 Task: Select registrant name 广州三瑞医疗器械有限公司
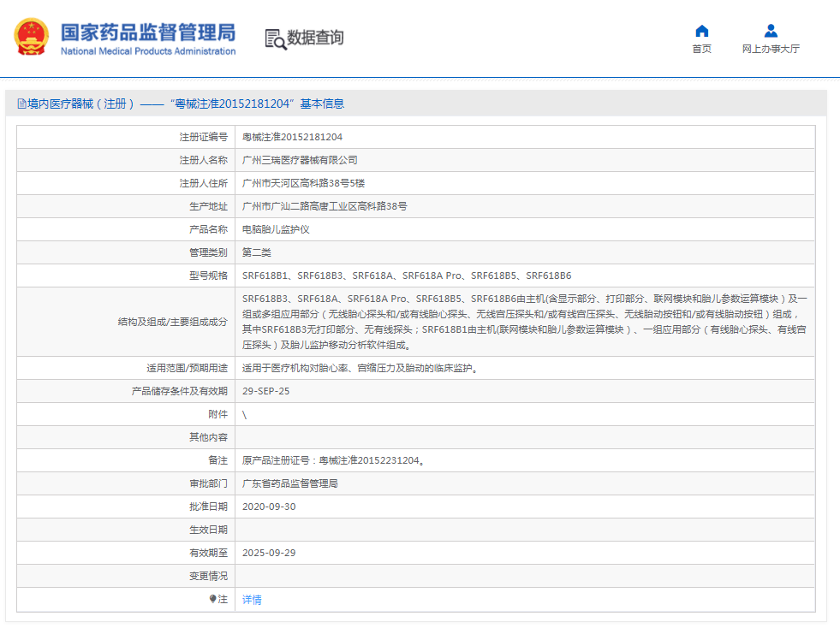click(301, 159)
